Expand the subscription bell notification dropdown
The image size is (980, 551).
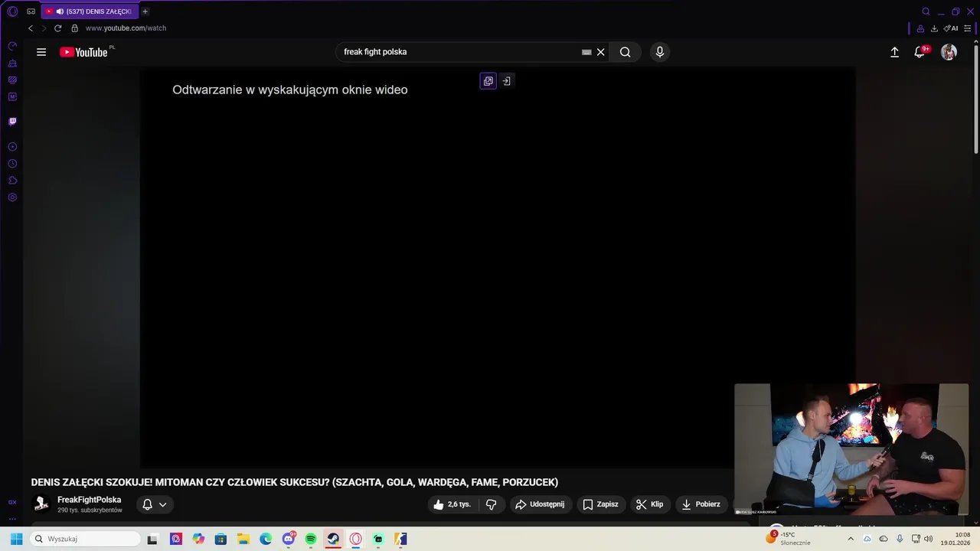155,504
